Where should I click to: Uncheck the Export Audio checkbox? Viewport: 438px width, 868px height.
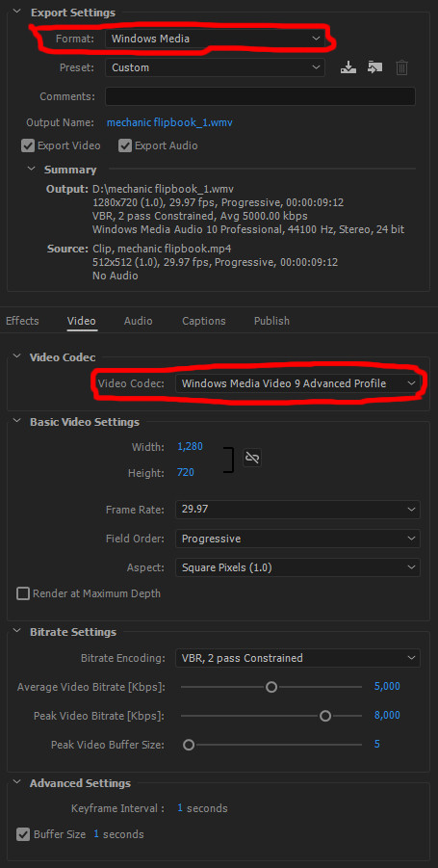point(125,145)
